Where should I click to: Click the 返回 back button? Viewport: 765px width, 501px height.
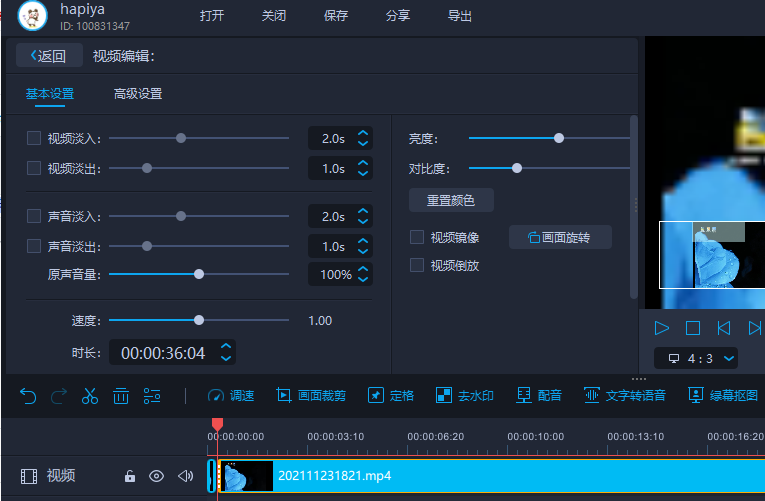click(49, 56)
